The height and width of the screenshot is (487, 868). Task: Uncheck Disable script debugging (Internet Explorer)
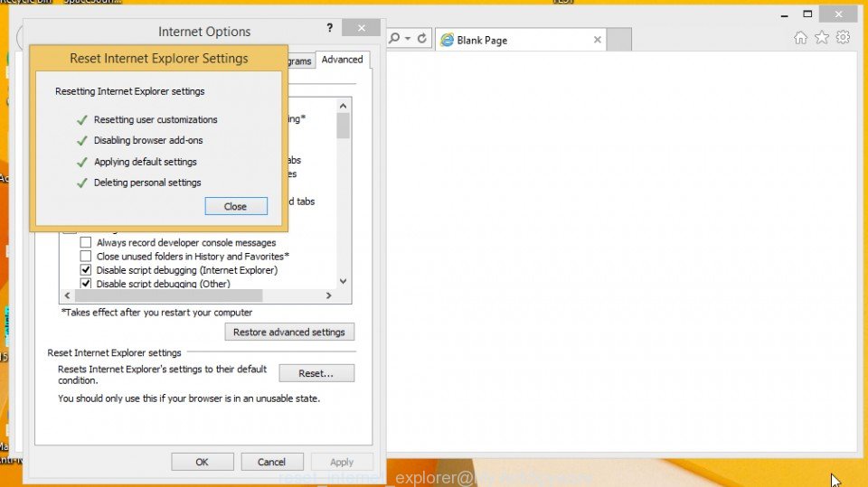tap(86, 270)
